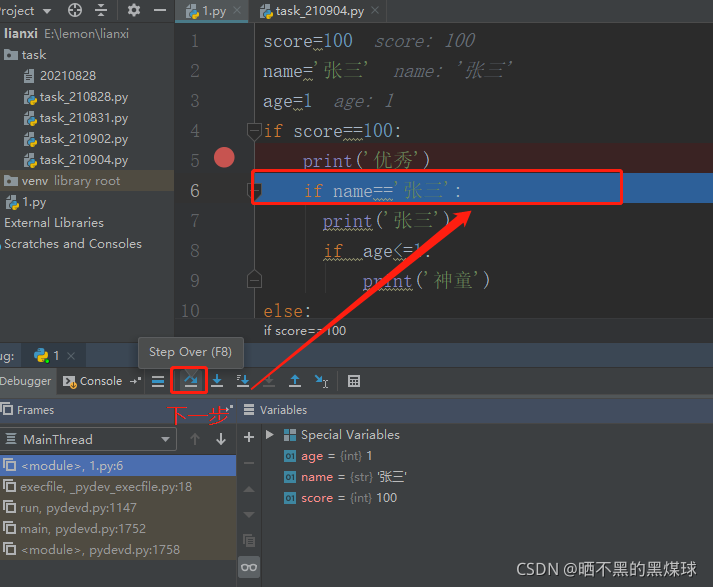Open Project panel settings gear
The height and width of the screenshot is (587, 713).
tap(134, 10)
